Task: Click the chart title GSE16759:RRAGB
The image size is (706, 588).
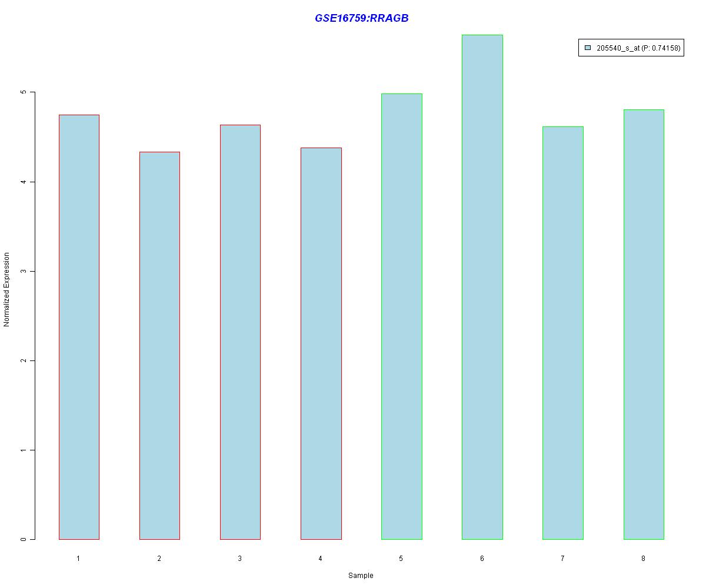Action: pyautogui.click(x=362, y=18)
